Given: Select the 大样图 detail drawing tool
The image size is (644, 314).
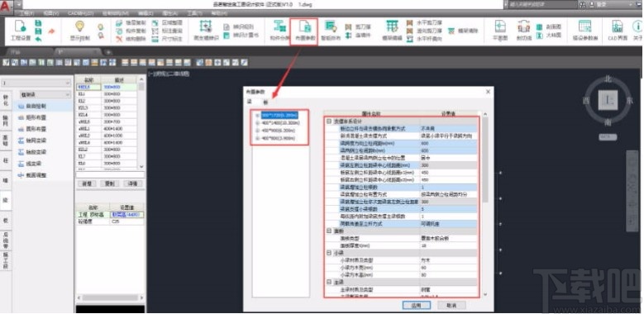Looking at the screenshot, I should pos(549,36).
